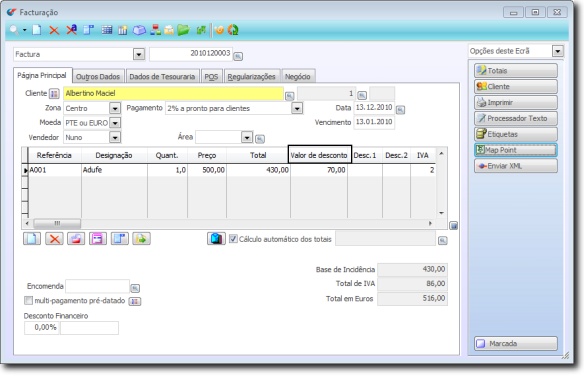
Task: Click the Vencimento date field 13.01.2010
Action: (374, 122)
